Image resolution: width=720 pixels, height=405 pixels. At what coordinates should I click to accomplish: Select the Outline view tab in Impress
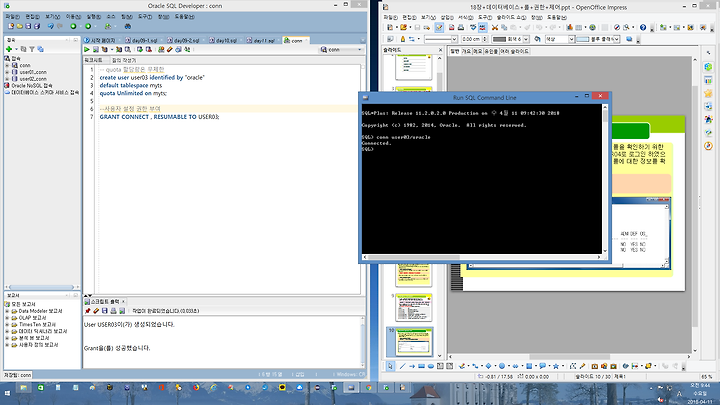(466, 51)
